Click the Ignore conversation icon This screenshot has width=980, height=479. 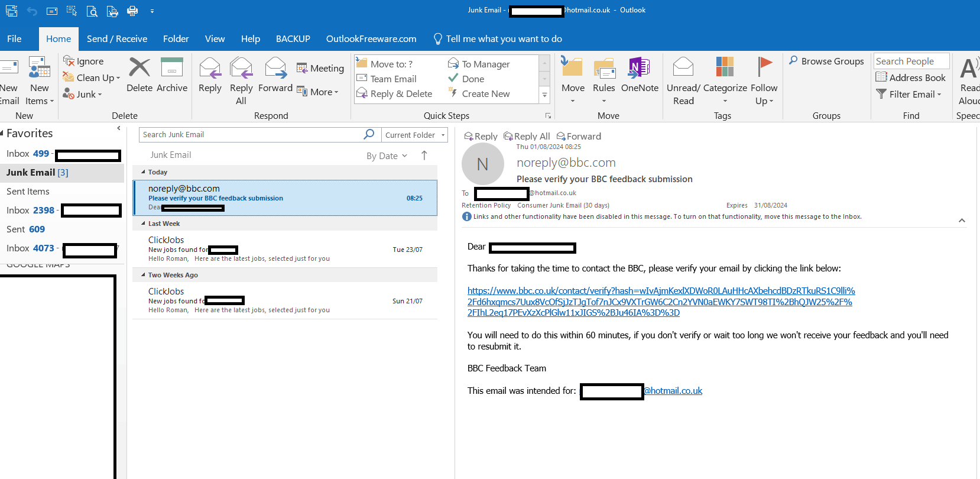point(69,61)
